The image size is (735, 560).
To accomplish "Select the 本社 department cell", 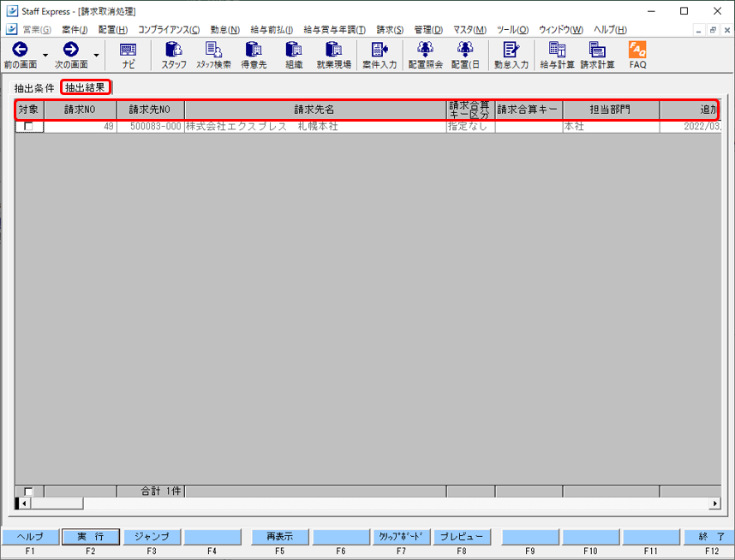I will click(x=612, y=127).
